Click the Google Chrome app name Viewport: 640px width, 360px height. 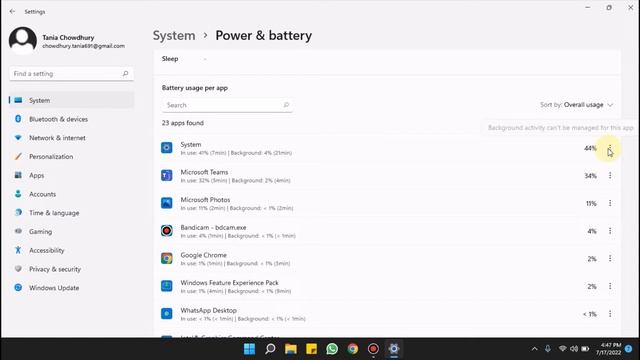203,255
